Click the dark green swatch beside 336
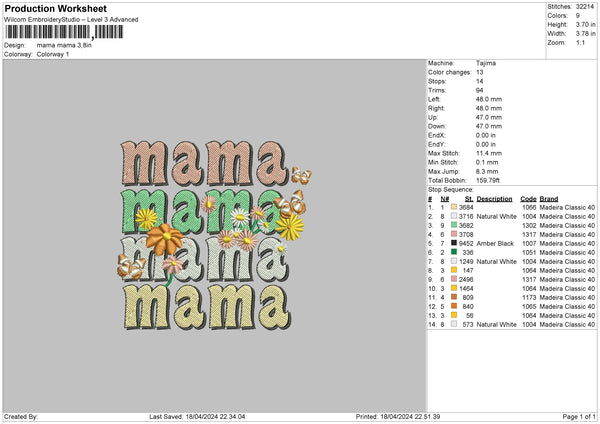The width and height of the screenshot is (600, 424). [454, 252]
